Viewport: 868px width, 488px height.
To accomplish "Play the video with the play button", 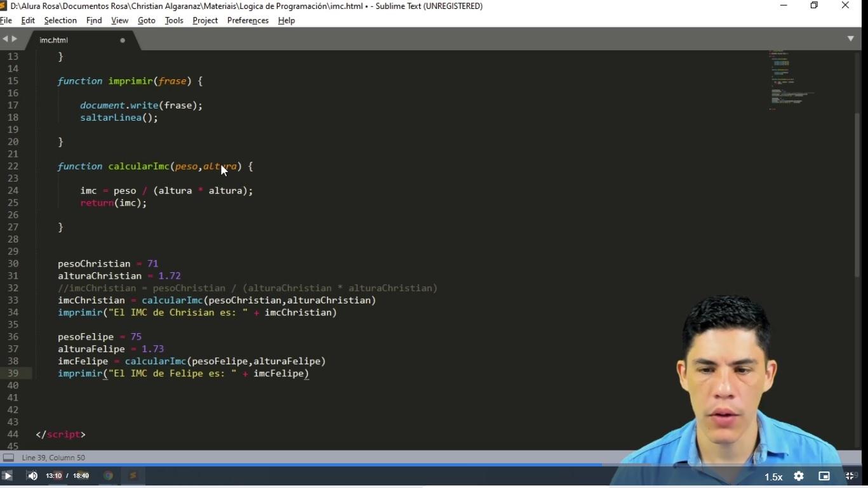I will tap(7, 476).
